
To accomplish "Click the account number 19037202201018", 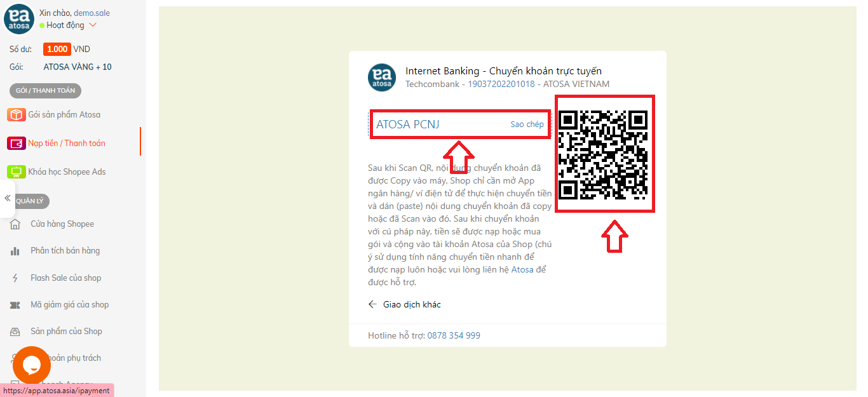I will (x=501, y=84).
